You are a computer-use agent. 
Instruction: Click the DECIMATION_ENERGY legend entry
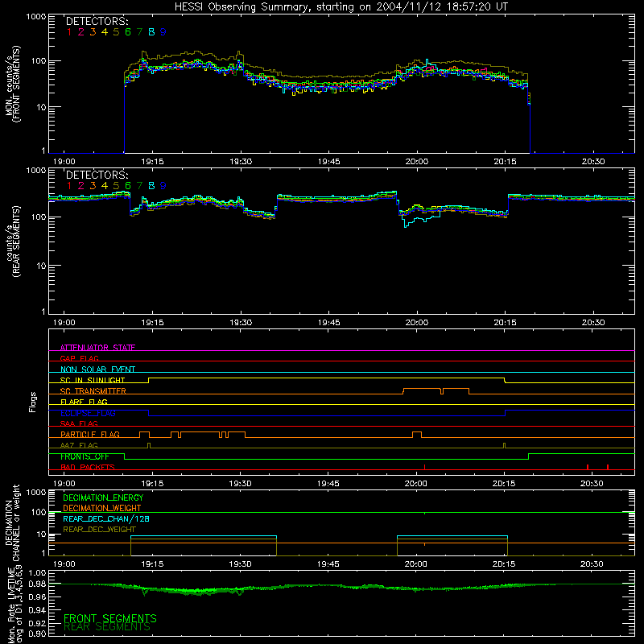tap(103, 497)
